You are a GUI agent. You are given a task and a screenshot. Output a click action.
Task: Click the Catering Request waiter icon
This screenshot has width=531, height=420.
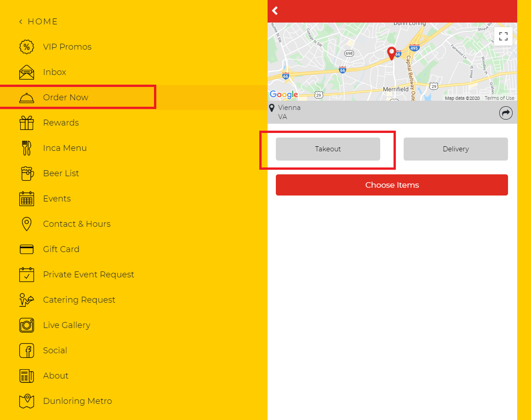coord(26,300)
